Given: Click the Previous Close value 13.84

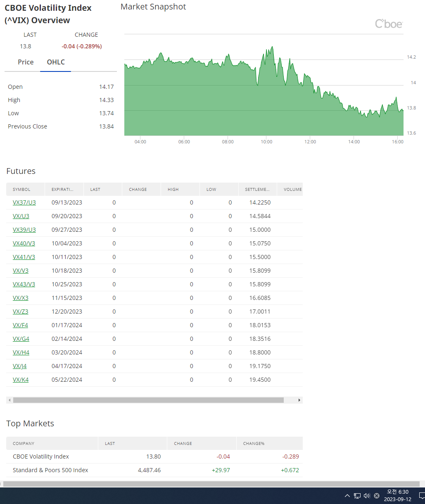Looking at the screenshot, I should [x=107, y=126].
